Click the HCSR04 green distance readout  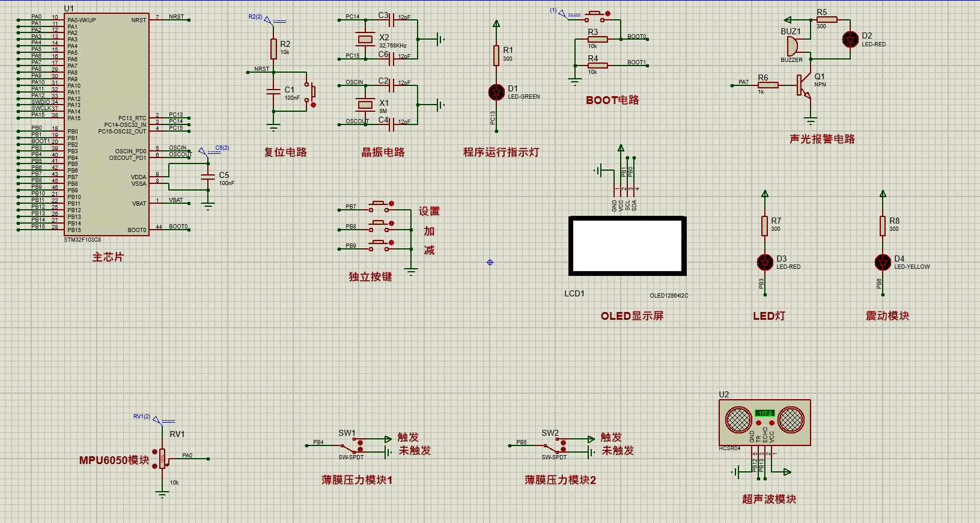pos(765,413)
